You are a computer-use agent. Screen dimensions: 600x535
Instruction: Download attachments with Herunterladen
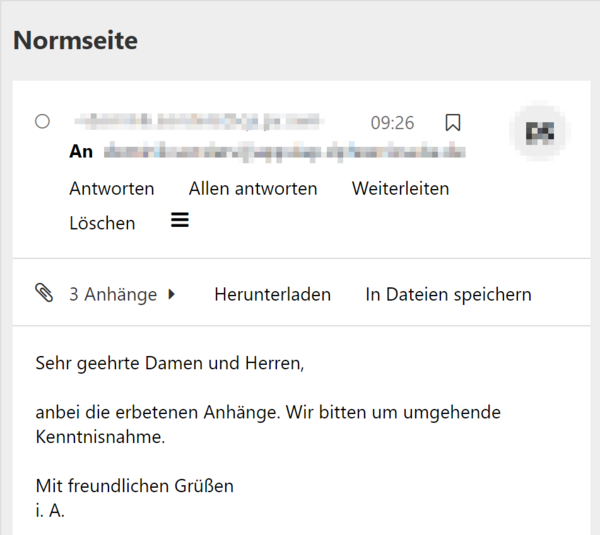click(x=272, y=294)
